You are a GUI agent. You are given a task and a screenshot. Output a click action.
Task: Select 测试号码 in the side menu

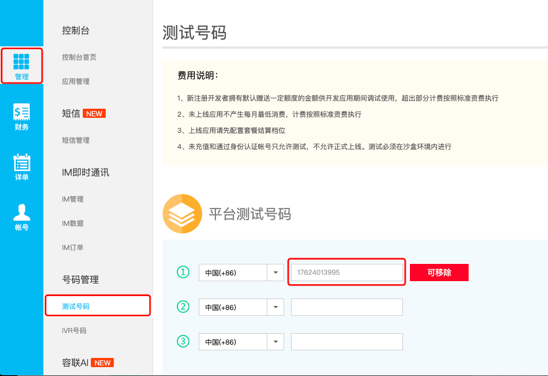(x=98, y=306)
